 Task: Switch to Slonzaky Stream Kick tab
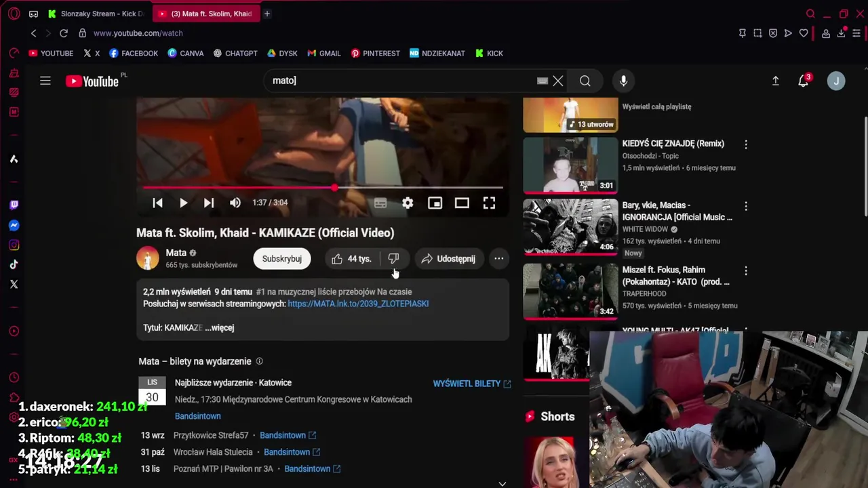96,14
